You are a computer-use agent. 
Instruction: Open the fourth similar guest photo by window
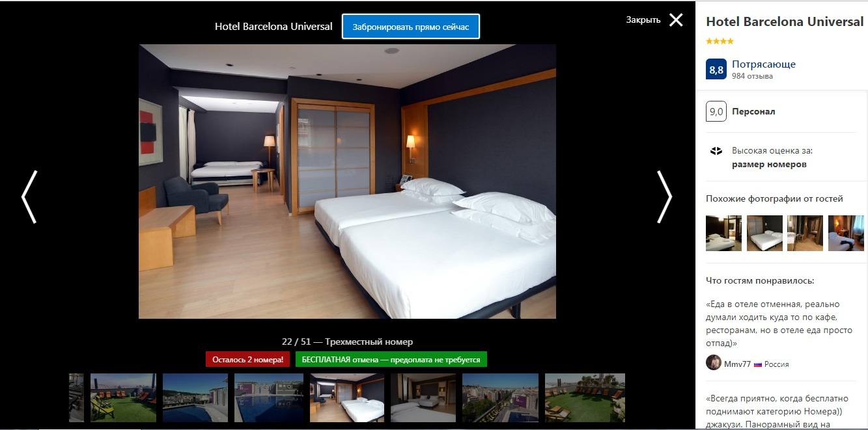846,233
